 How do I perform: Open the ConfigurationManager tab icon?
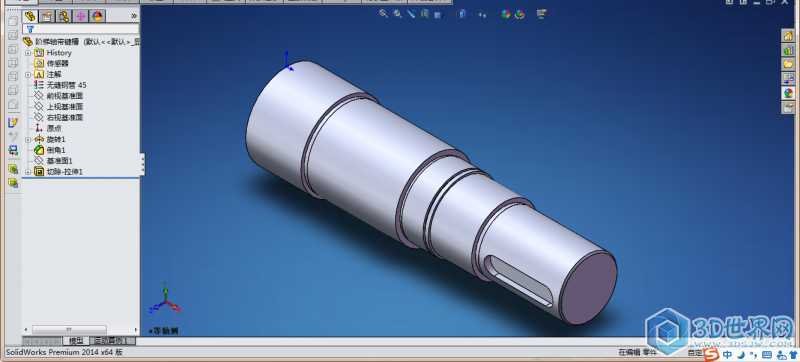[64, 16]
